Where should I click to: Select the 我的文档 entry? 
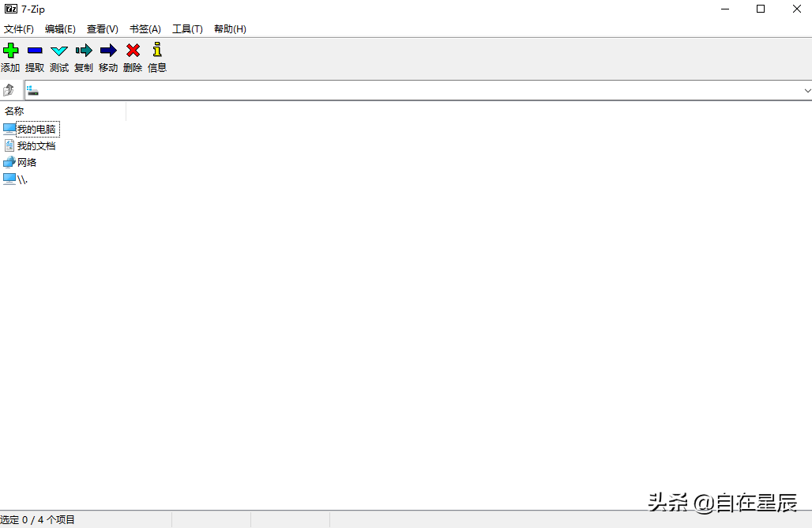point(36,145)
